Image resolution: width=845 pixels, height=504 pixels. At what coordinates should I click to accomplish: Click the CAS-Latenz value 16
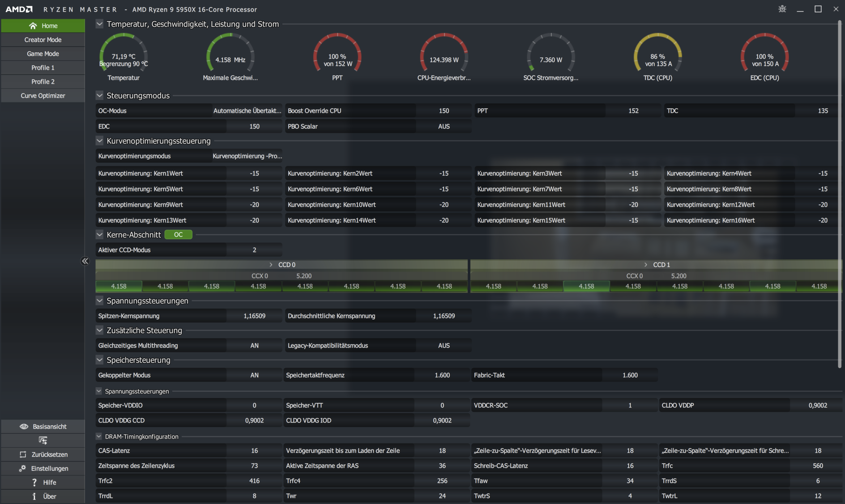(254, 451)
